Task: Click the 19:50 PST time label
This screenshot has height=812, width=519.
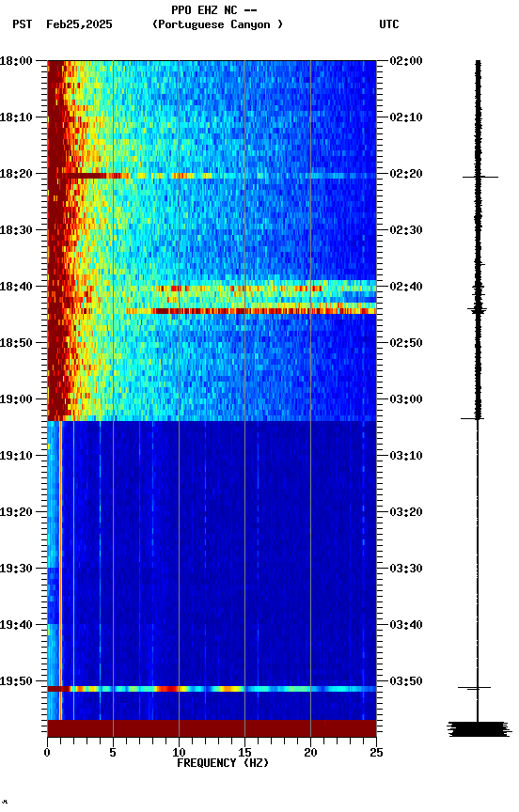Action: pos(16,682)
